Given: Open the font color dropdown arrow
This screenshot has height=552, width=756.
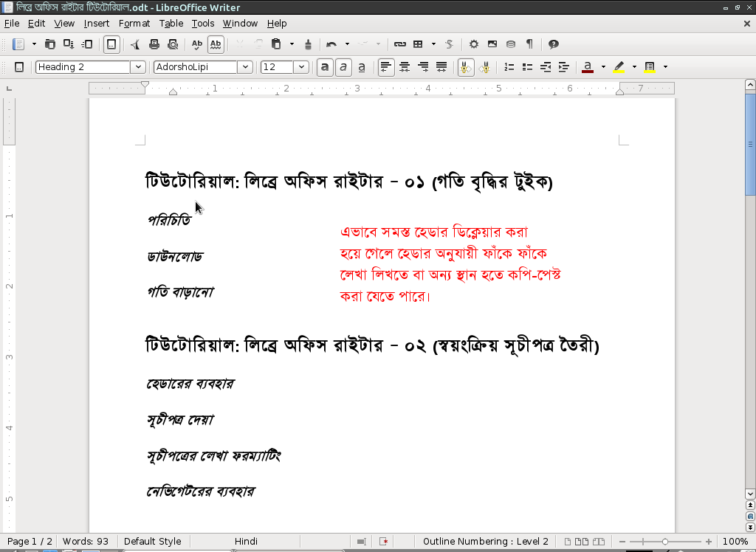Looking at the screenshot, I should click(603, 67).
